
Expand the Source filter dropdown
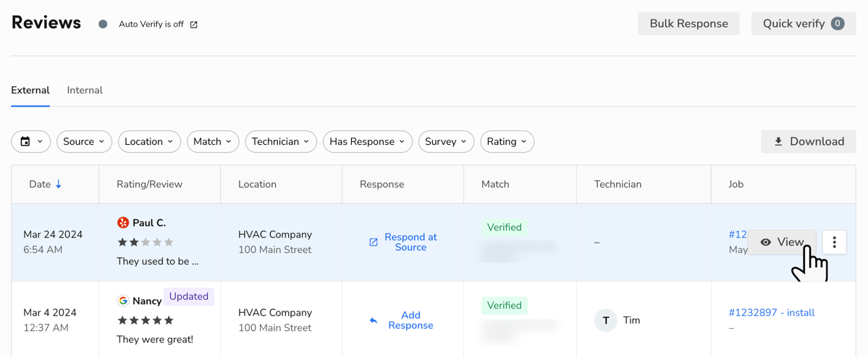pyautogui.click(x=84, y=142)
